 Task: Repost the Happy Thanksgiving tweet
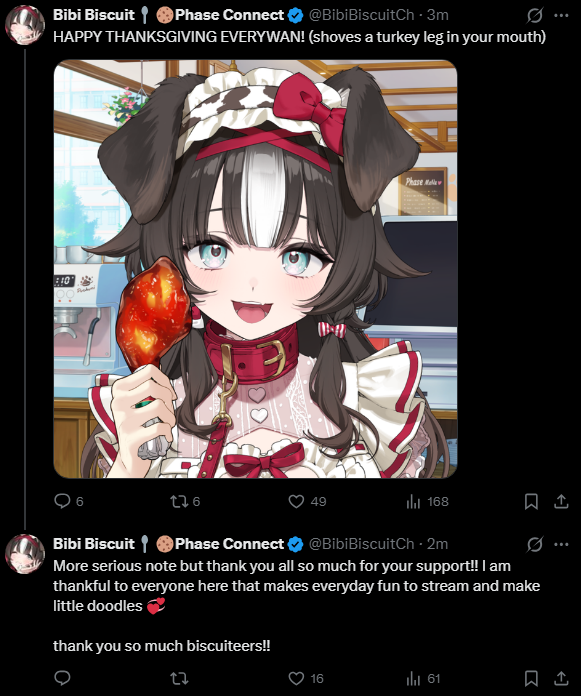coord(179,502)
